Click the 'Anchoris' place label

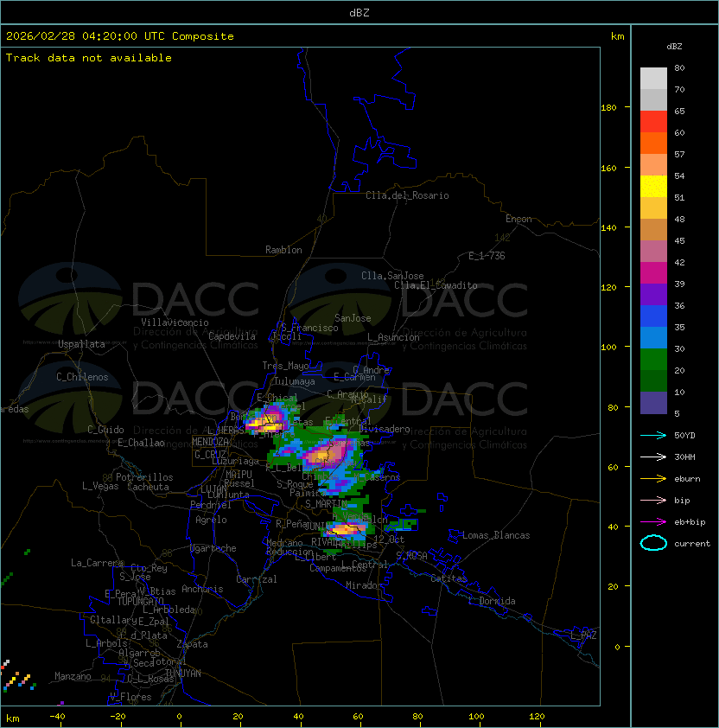coord(202,589)
